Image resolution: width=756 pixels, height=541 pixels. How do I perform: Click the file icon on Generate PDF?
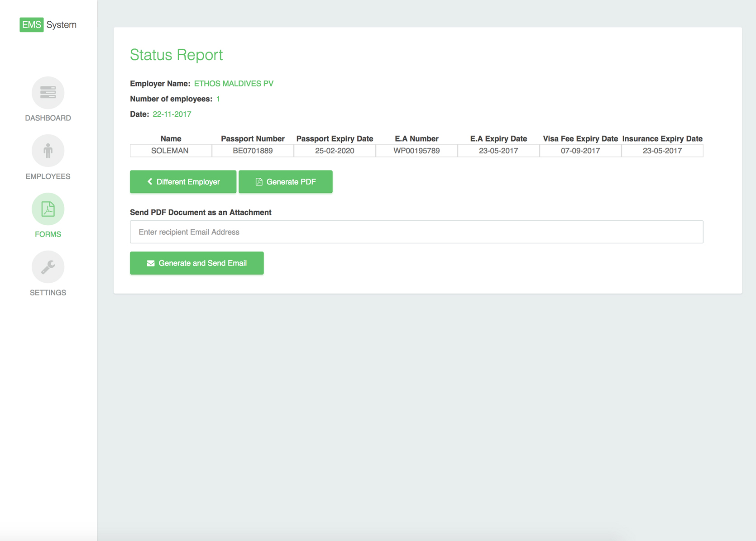click(259, 181)
